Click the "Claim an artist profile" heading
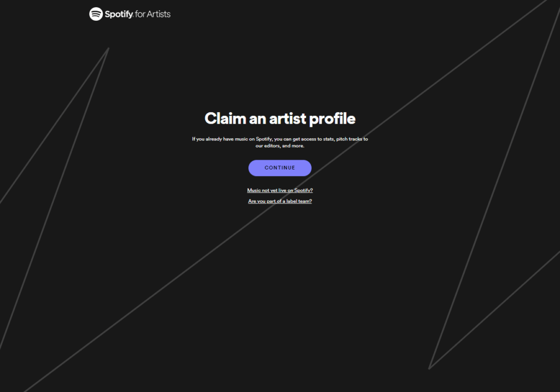This screenshot has height=392, width=560. pos(279,119)
